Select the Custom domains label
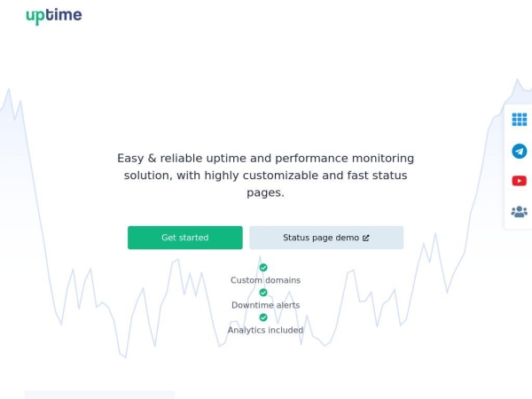The height and width of the screenshot is (399, 532). (266, 280)
